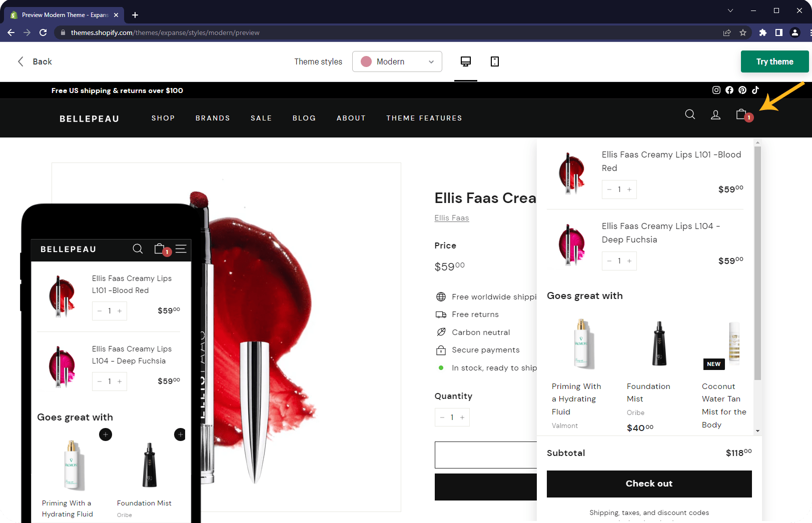Open the Pinterest social link

click(742, 90)
